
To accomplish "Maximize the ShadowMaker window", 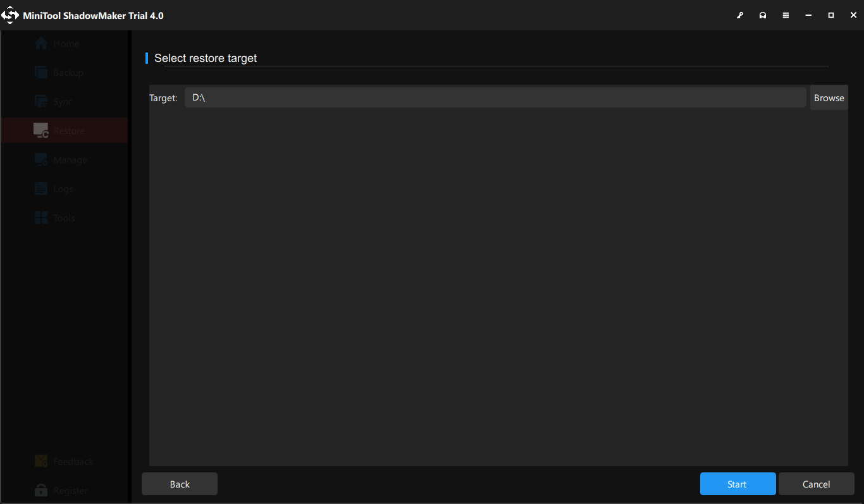I will (831, 15).
